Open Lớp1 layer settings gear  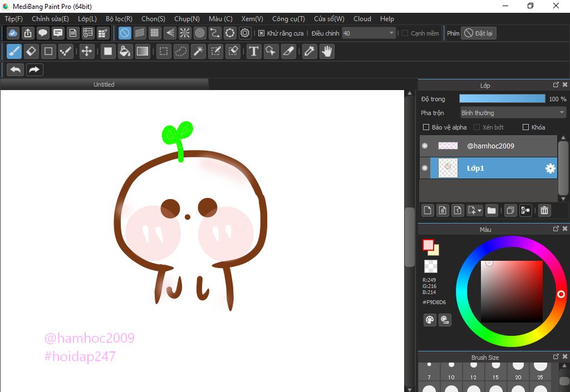[x=550, y=168]
